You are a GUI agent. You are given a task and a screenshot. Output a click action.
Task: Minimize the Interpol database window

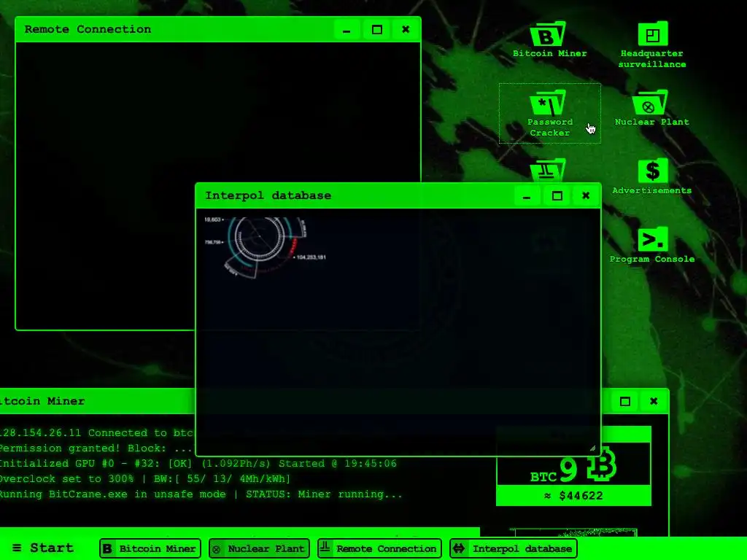click(527, 195)
